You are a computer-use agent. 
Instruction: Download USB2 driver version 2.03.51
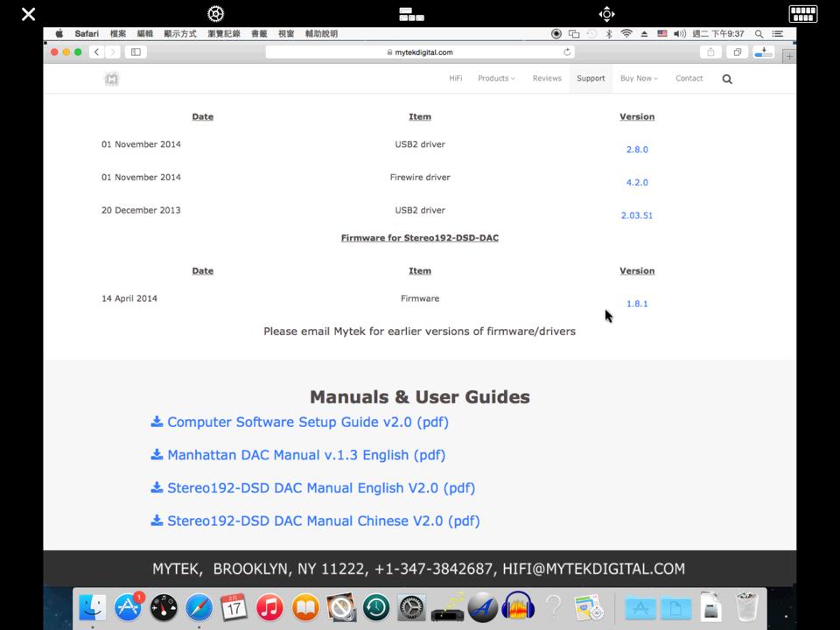point(637,215)
